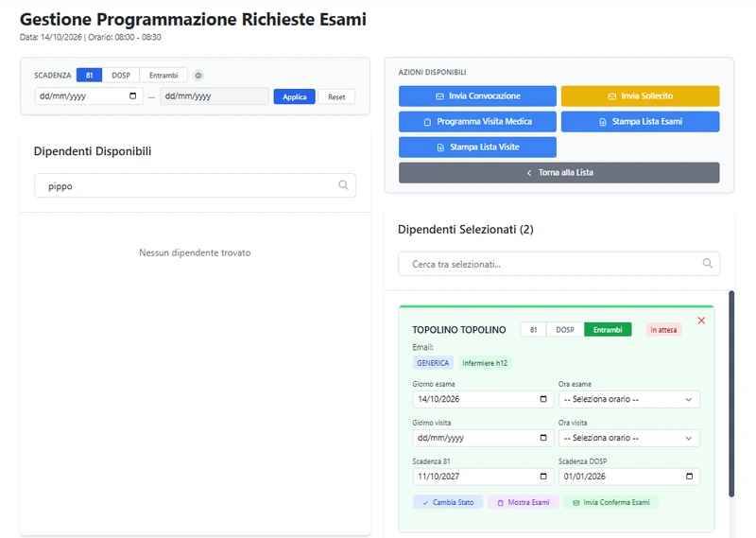
Task: Click search magnifier in Dipendenti Selezionati
Action: click(707, 263)
